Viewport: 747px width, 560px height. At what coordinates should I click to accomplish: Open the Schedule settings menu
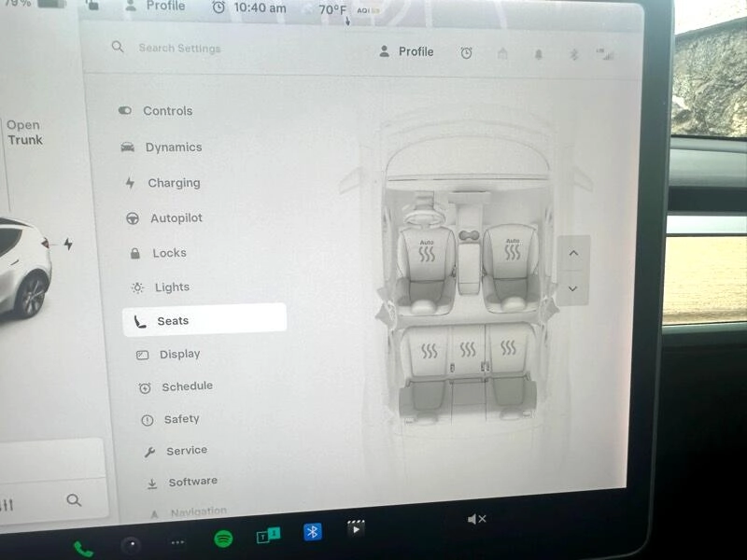[176, 386]
